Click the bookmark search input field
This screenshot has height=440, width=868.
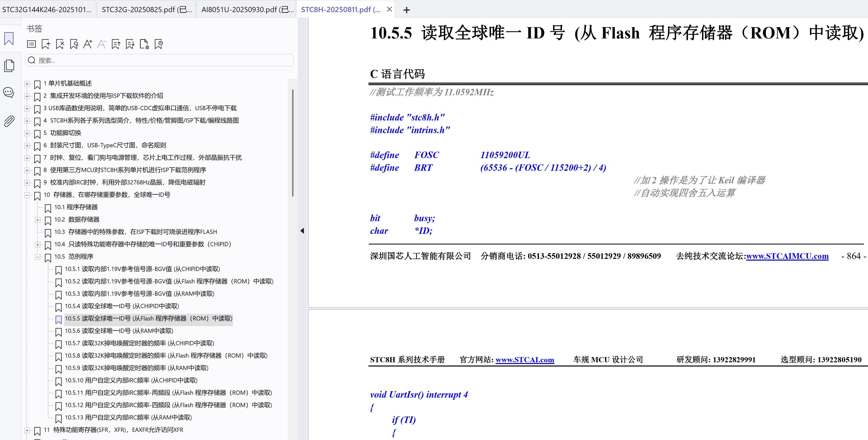coord(158,60)
